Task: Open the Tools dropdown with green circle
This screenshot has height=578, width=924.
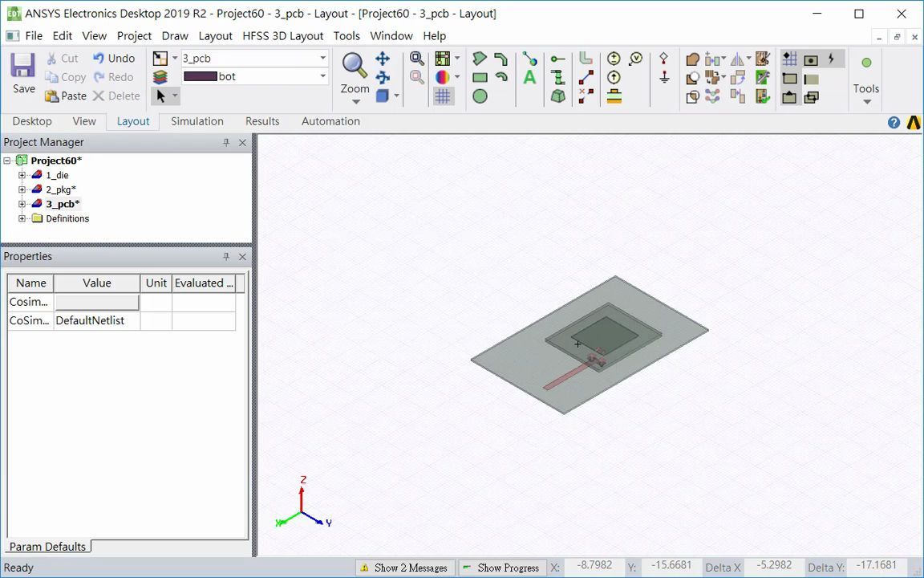Action: (866, 79)
